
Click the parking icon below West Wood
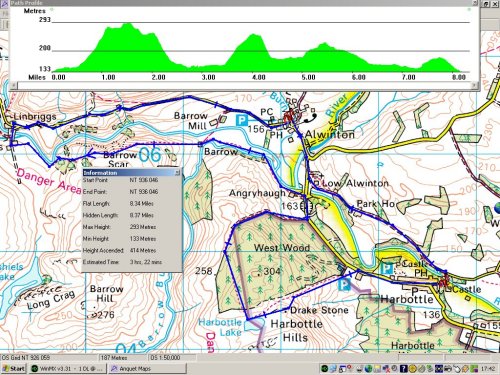coord(344,285)
